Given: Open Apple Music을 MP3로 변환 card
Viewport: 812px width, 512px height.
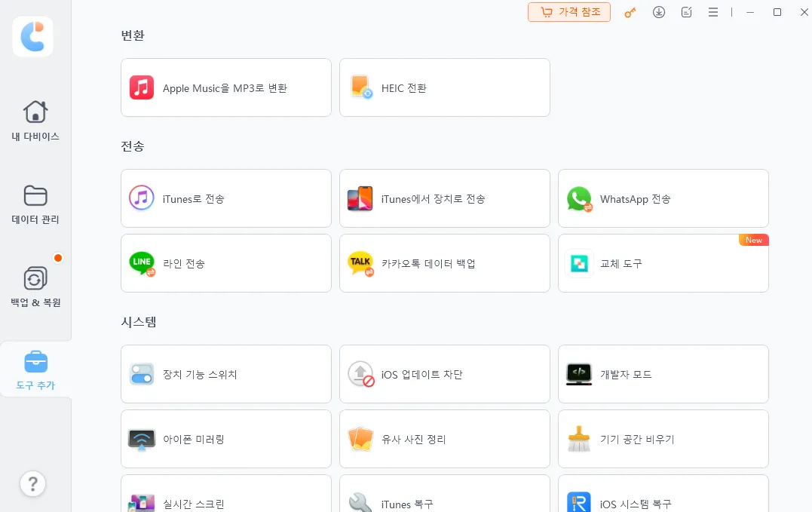Looking at the screenshot, I should pyautogui.click(x=225, y=87).
